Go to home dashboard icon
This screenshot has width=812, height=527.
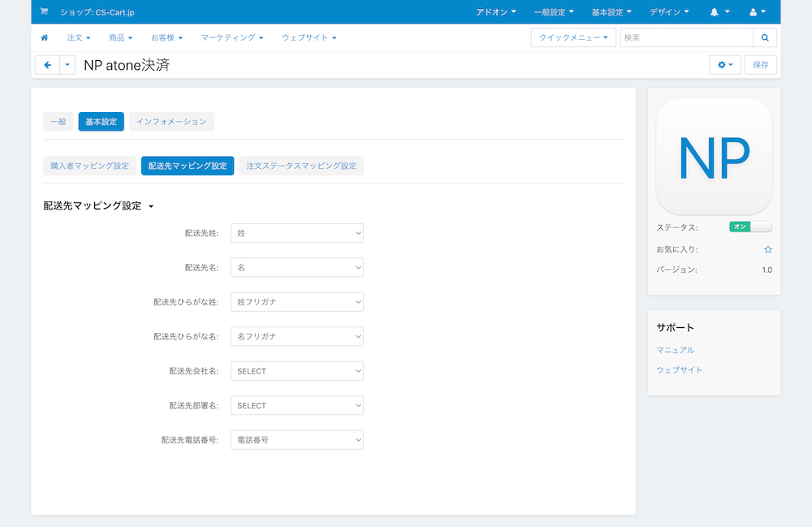click(45, 38)
